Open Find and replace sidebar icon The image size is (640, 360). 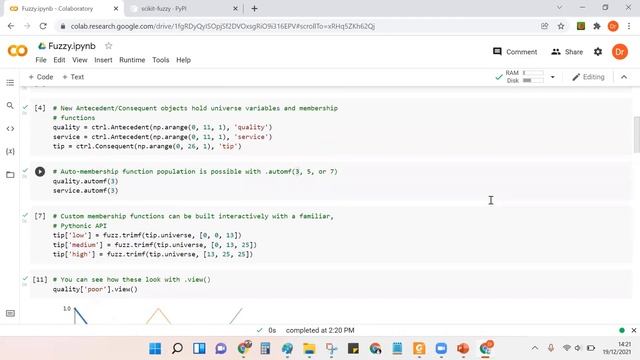10,105
